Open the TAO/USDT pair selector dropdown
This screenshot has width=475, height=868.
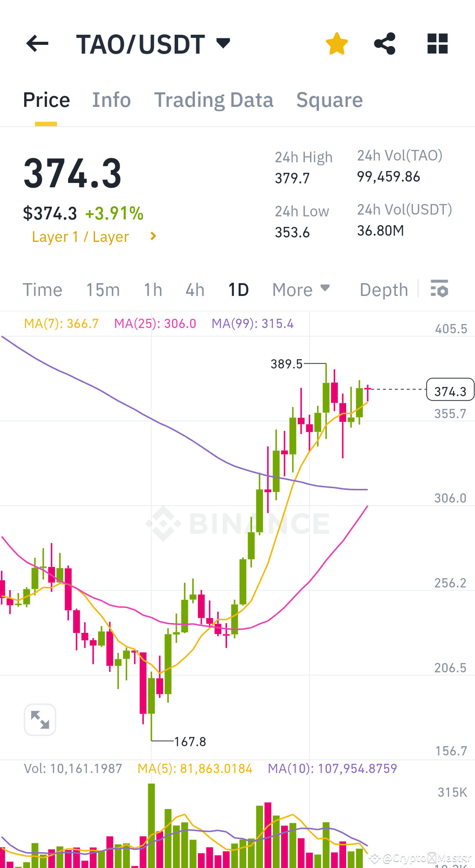(x=223, y=43)
